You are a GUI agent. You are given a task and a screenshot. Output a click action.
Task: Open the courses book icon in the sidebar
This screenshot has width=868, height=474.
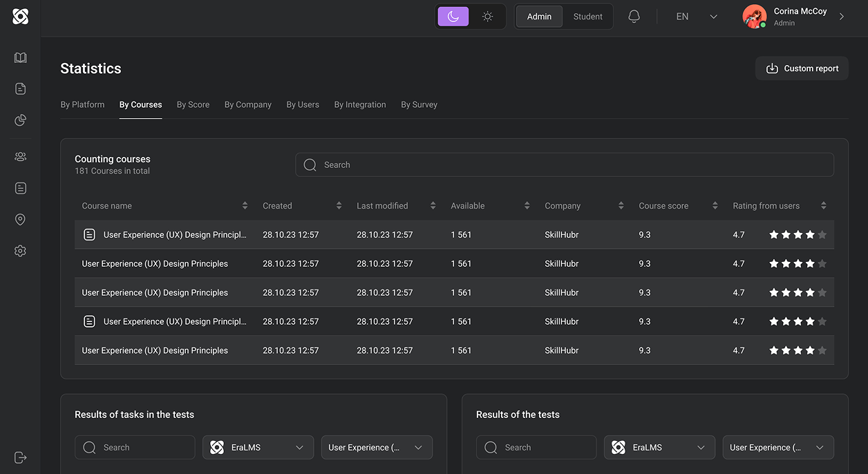pyautogui.click(x=20, y=57)
